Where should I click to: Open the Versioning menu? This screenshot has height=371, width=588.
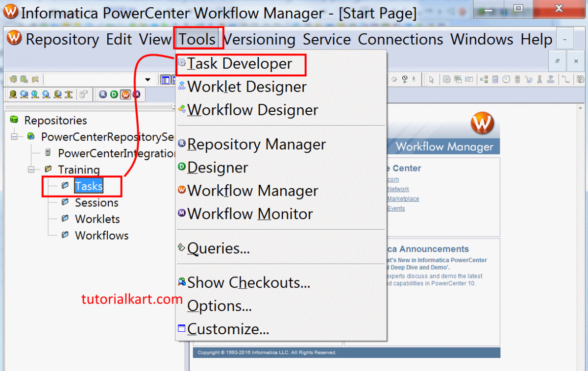(x=259, y=39)
